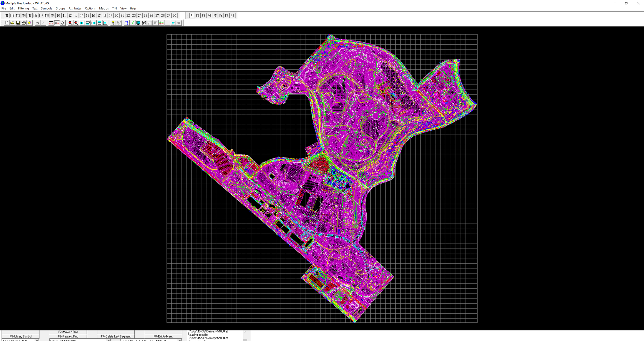Screen dimensions: 644x341
Task: Open the Text menu
Action: point(35,9)
